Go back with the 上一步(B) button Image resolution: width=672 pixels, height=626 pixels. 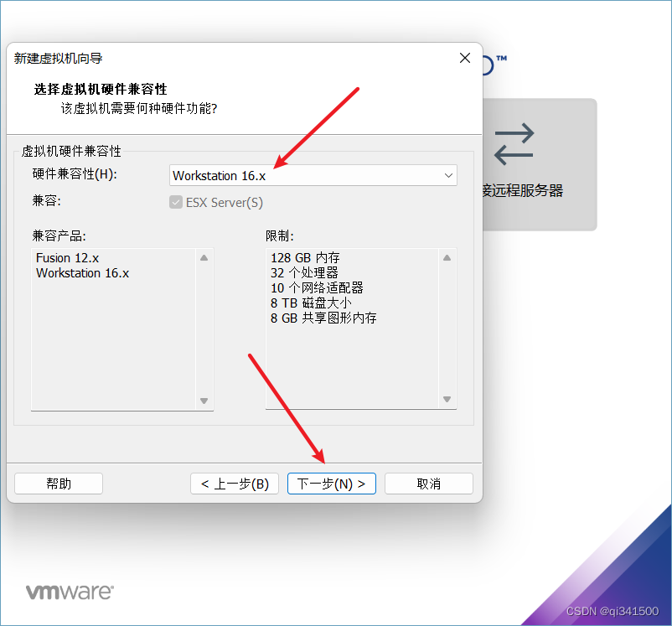coord(235,484)
